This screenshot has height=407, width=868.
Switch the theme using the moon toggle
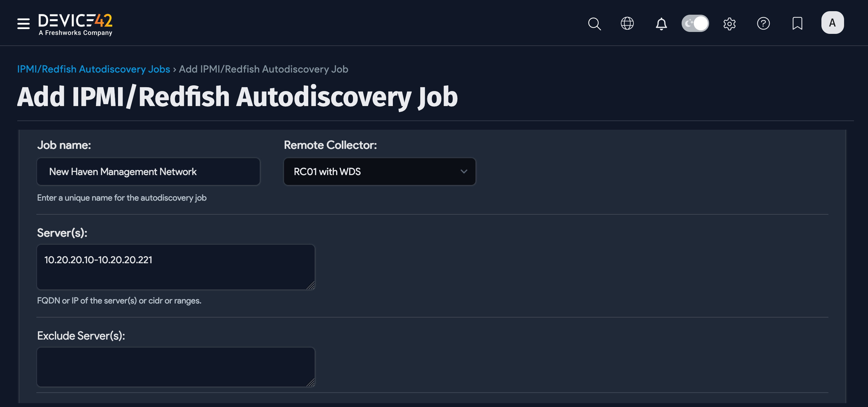tap(695, 23)
